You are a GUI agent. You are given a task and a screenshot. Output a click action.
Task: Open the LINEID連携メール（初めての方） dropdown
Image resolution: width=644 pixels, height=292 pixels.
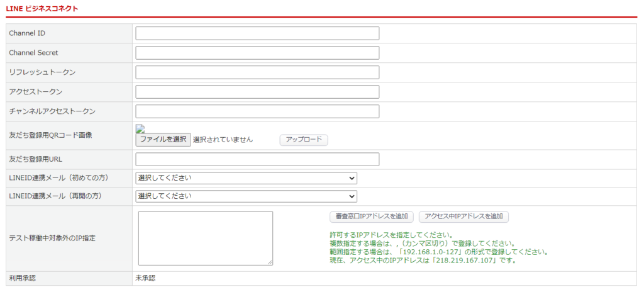click(x=246, y=178)
